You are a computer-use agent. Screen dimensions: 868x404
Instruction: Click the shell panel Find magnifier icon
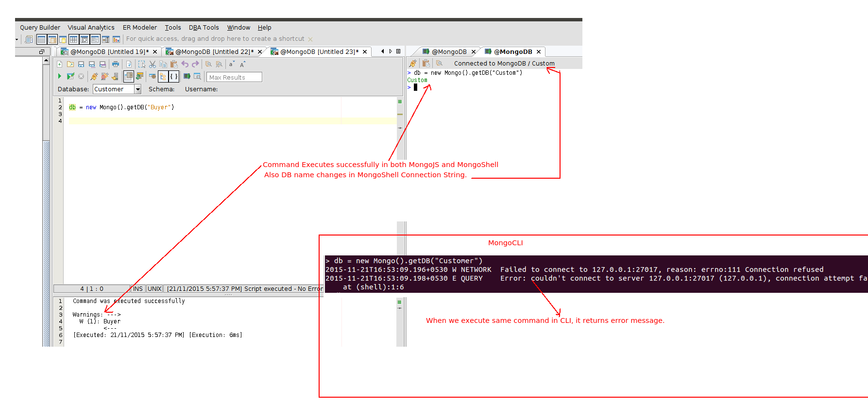point(439,63)
